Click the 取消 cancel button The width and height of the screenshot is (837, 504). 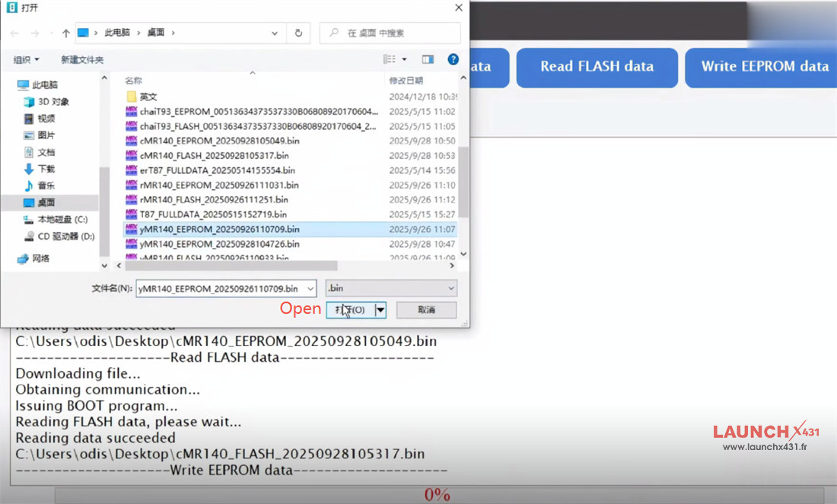pos(426,310)
